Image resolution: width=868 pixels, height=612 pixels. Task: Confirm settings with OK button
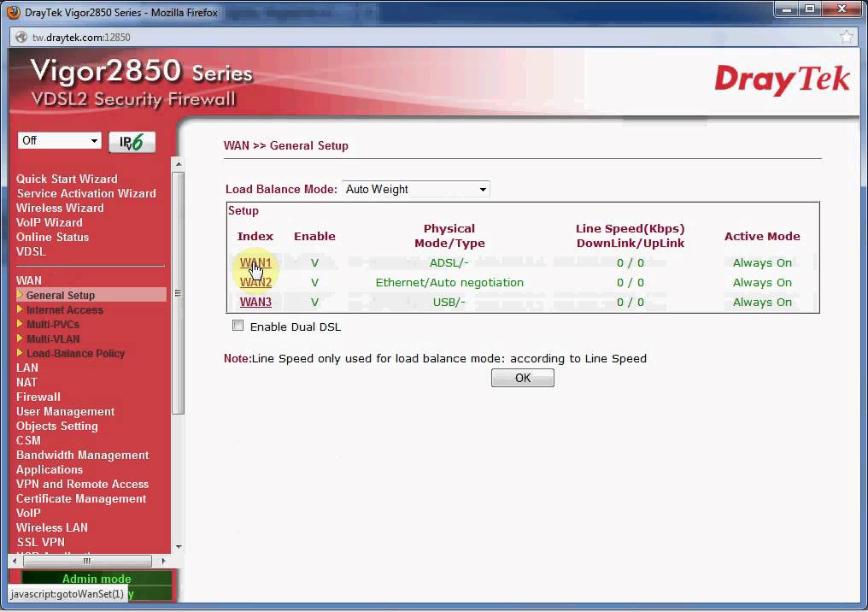(x=523, y=378)
